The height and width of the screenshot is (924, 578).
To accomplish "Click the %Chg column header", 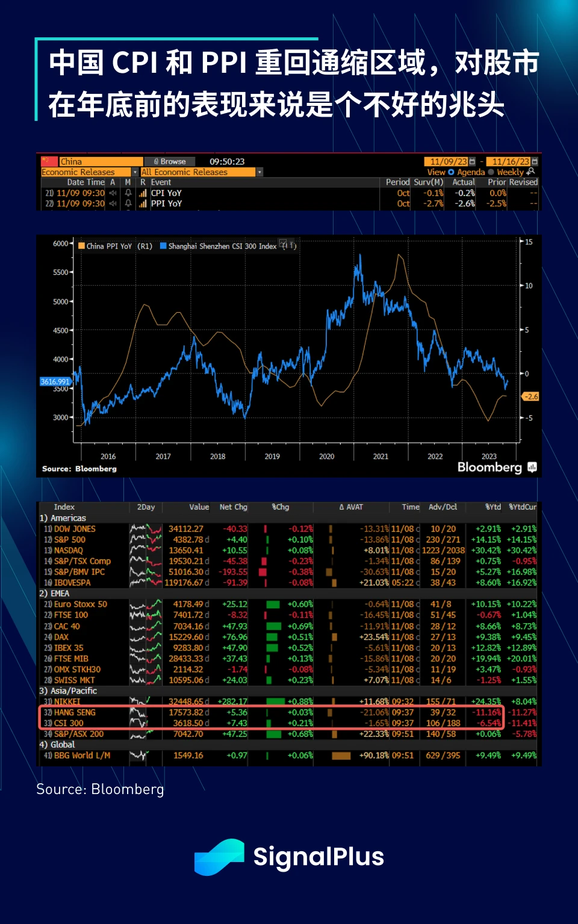I will click(281, 507).
